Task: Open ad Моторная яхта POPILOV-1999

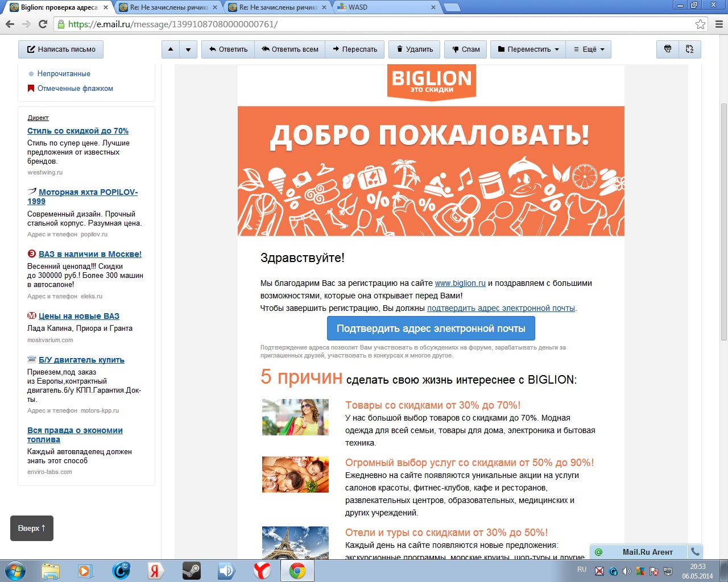Action: point(82,197)
